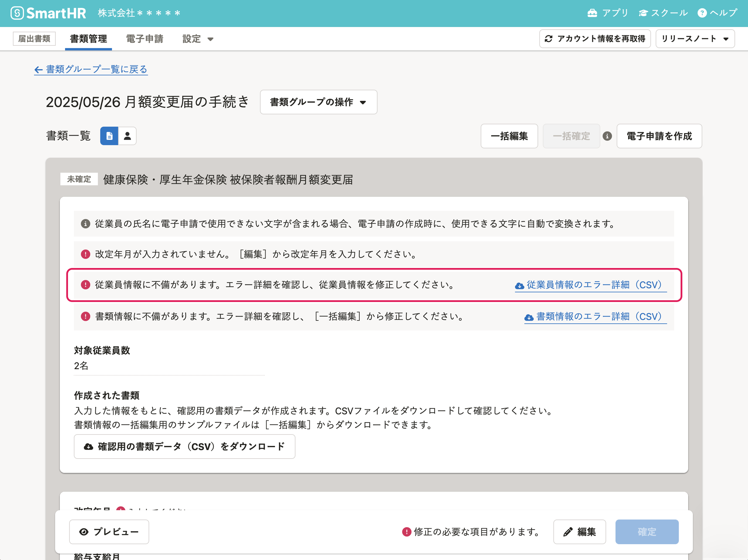
Task: Open the リリースノート dropdown
Action: [695, 39]
